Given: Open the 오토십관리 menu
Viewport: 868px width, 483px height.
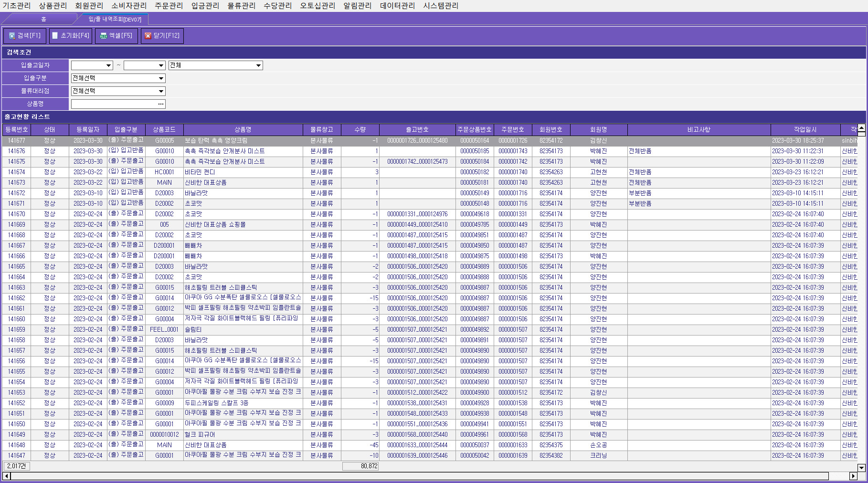Looking at the screenshot, I should click(318, 6).
